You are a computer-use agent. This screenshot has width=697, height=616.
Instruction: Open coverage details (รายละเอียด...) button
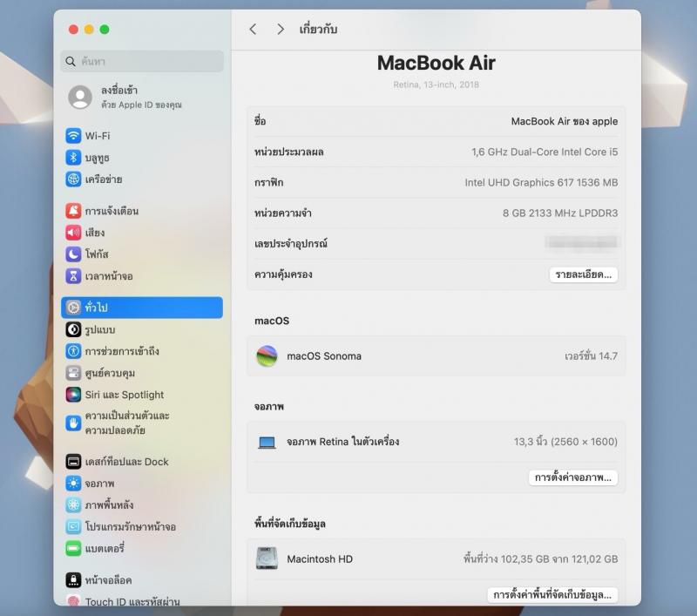coord(583,274)
